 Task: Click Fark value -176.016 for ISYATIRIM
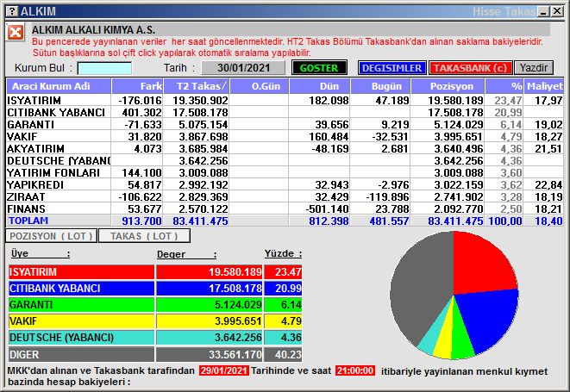coord(140,101)
